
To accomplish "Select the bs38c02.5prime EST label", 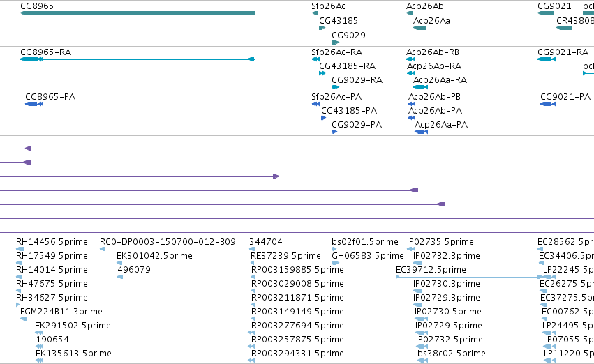I will click(452, 354).
